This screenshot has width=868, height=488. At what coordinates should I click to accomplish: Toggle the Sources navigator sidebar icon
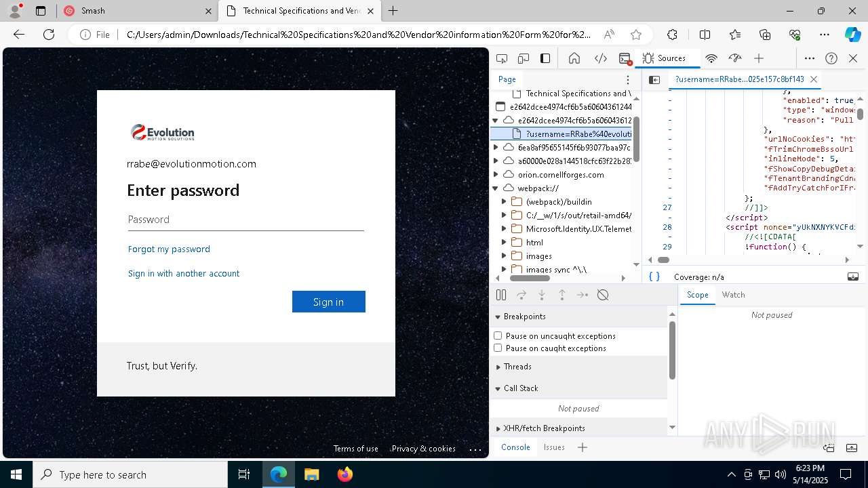(654, 79)
